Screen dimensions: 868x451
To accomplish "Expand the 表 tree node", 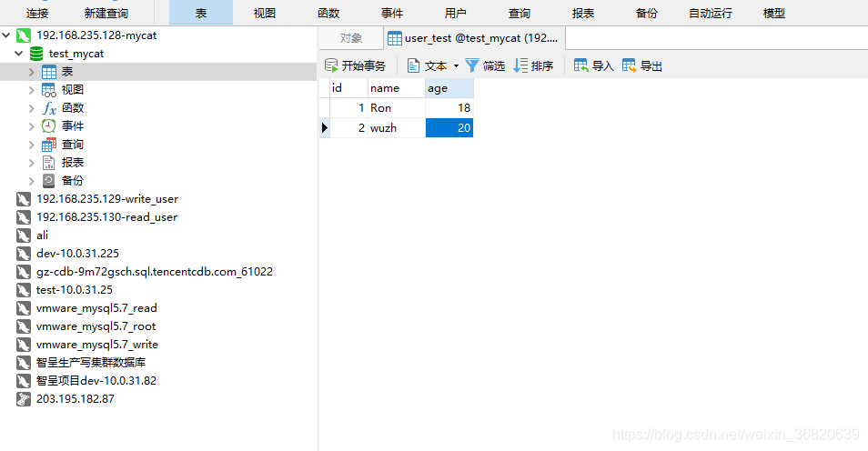I will tap(32, 72).
